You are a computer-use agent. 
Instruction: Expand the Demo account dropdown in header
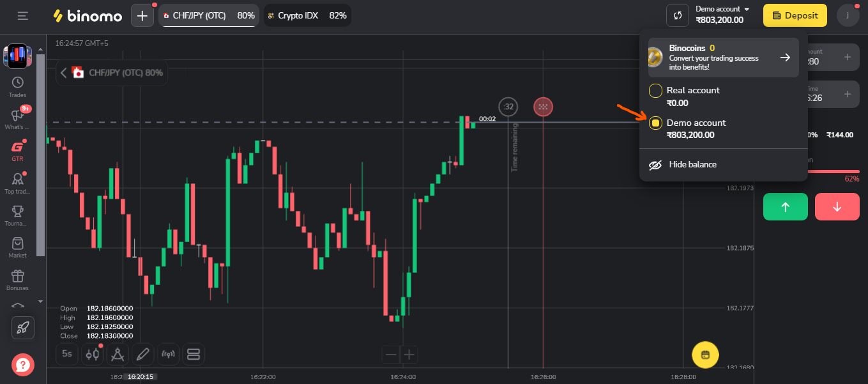click(722, 10)
